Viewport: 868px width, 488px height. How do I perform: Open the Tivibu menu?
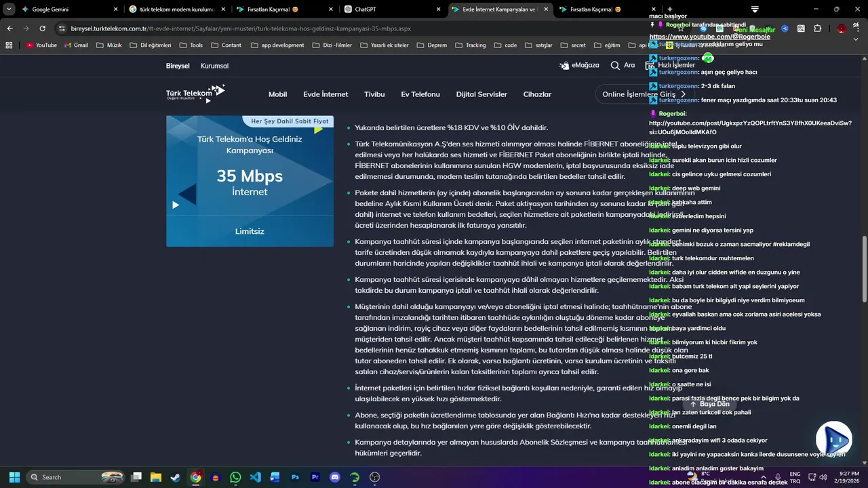pos(374,94)
